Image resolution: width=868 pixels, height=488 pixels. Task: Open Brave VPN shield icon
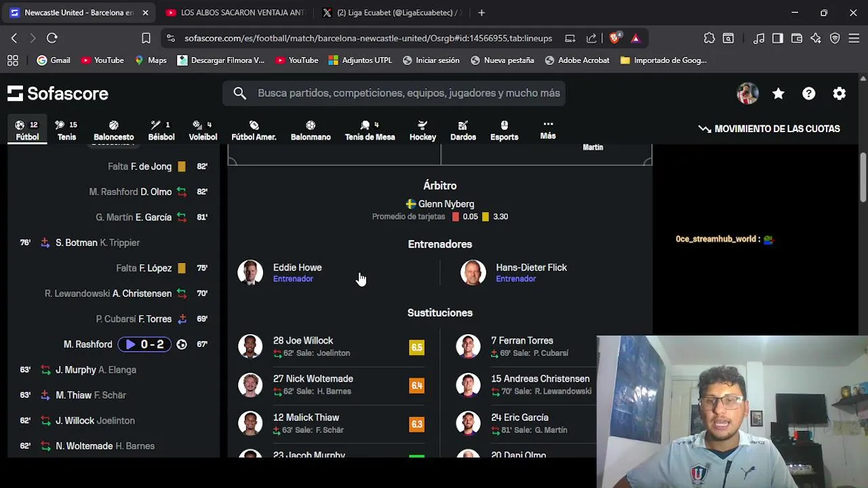click(835, 38)
